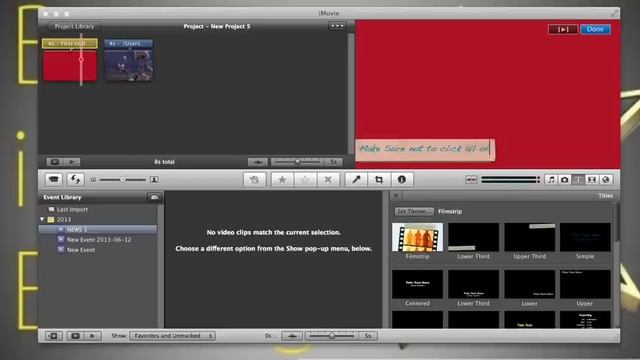Collapse the 2013 folder disclosure triangle
The width and height of the screenshot is (640, 360).
pyautogui.click(x=42, y=220)
